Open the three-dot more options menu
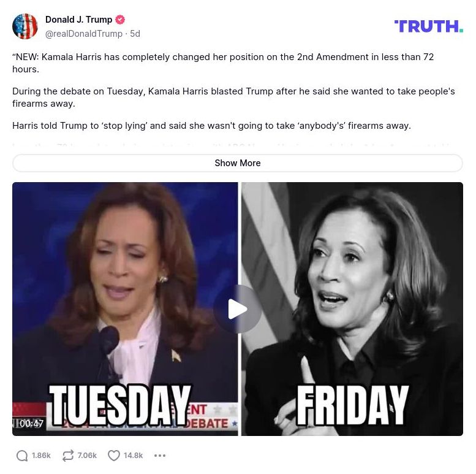Screen dimensions: 476x474 tap(160, 456)
